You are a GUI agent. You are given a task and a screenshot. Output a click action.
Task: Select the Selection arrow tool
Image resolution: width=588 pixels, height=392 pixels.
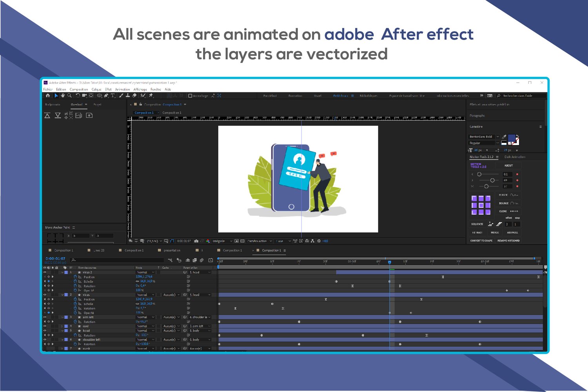[56, 95]
